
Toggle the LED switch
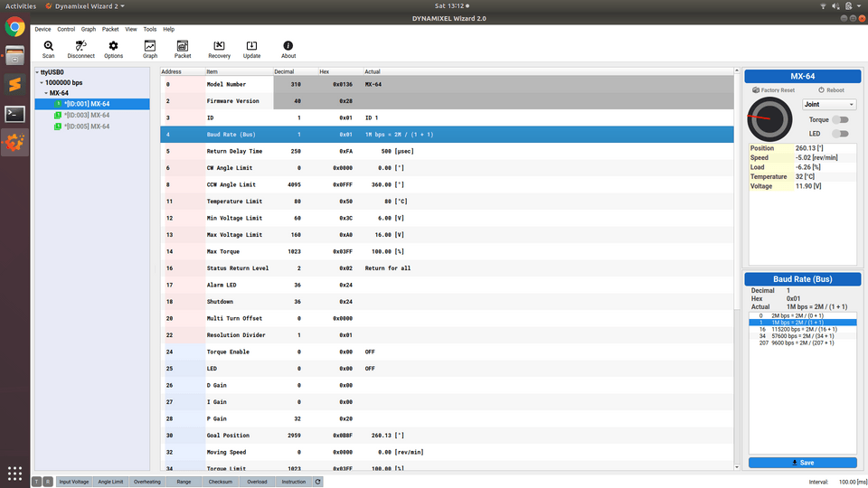(840, 134)
